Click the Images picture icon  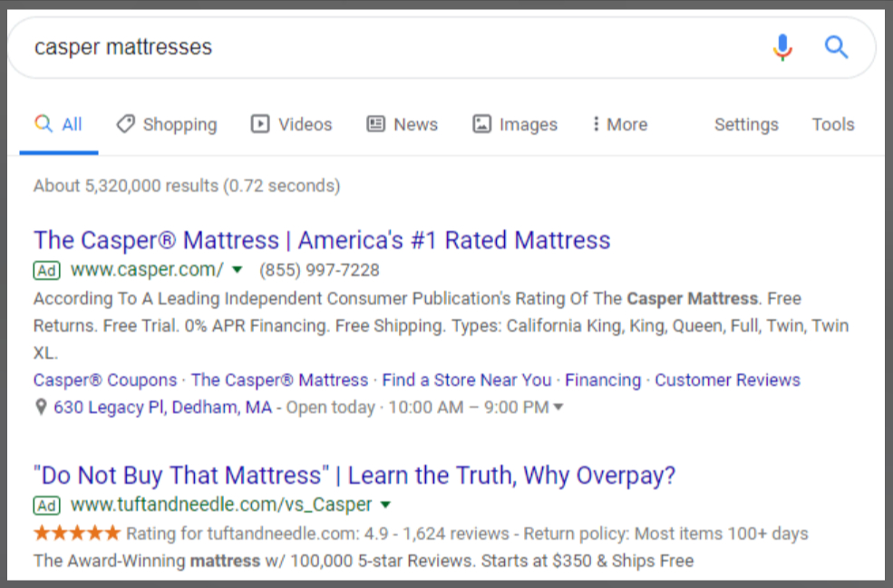[481, 123]
